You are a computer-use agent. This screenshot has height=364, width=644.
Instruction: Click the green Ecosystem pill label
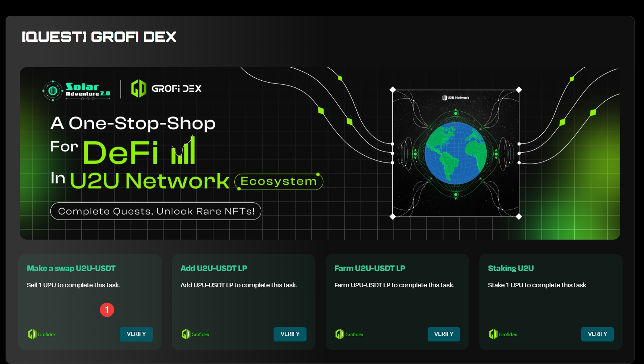pyautogui.click(x=279, y=182)
